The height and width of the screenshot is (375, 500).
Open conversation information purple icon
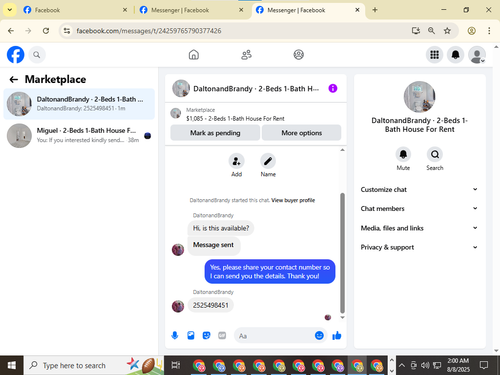(333, 88)
